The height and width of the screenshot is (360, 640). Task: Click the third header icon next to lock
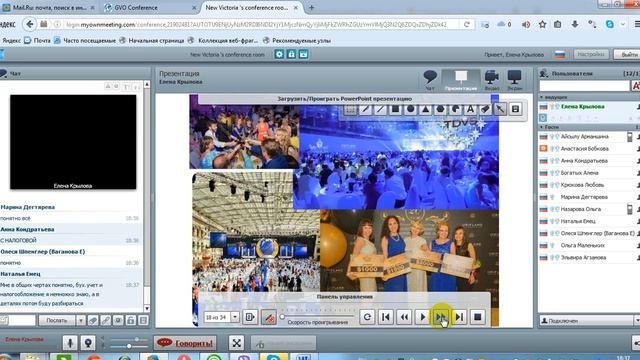pyautogui.click(x=303, y=54)
